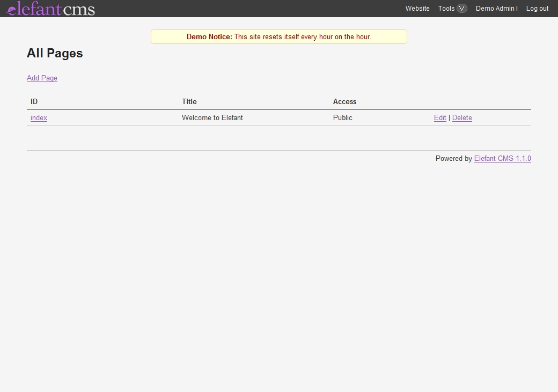Click the Public access value for index
Viewport: 558px width, 392px height.
click(x=342, y=117)
